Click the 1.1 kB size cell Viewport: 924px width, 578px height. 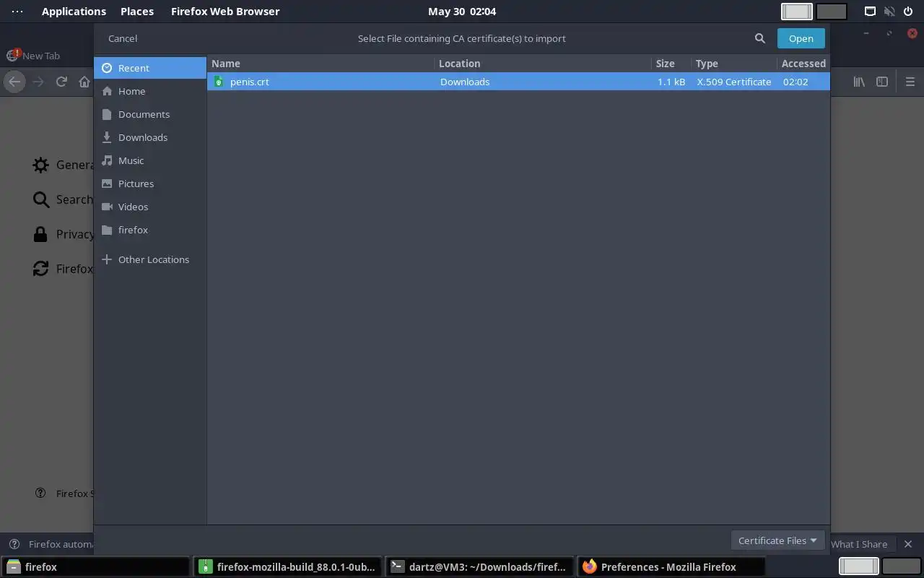671,82
